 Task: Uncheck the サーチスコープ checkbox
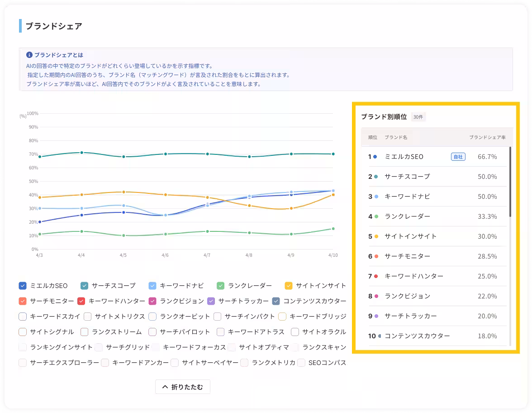coord(85,286)
